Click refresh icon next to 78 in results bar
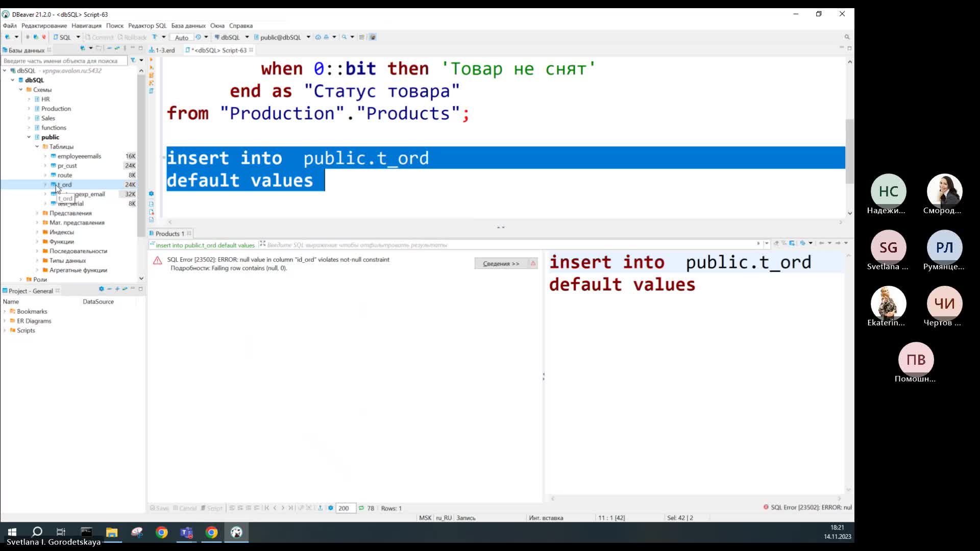980x551 pixels. pyautogui.click(x=361, y=508)
